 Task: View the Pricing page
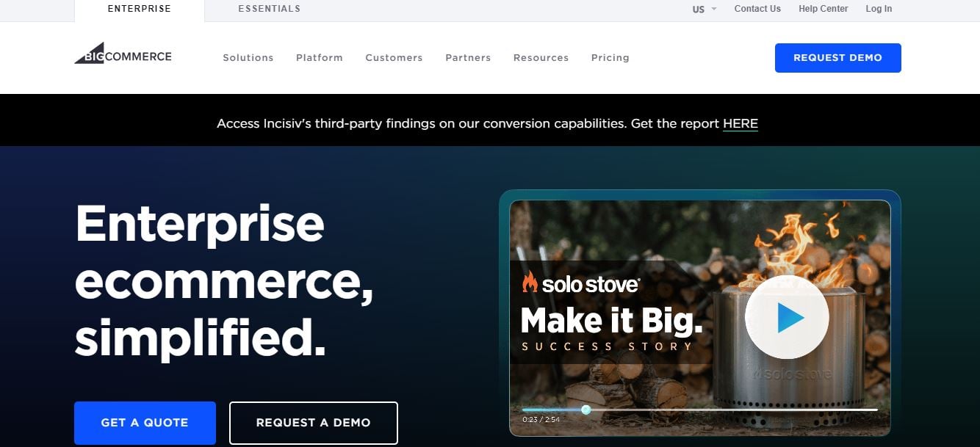610,57
